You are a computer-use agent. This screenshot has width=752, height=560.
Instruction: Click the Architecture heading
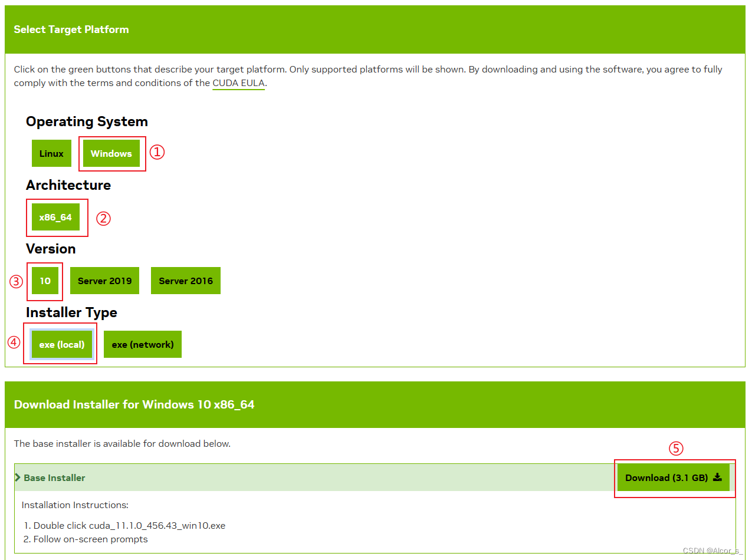point(68,185)
